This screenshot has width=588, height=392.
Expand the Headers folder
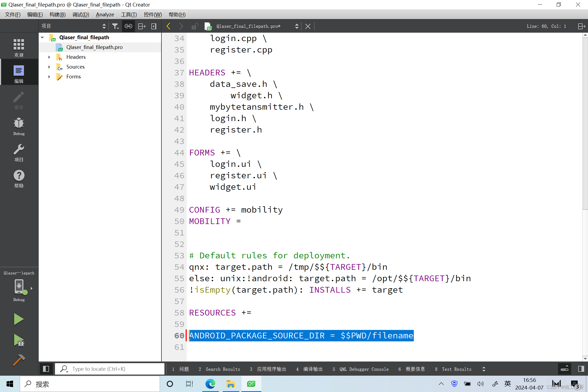click(x=49, y=57)
